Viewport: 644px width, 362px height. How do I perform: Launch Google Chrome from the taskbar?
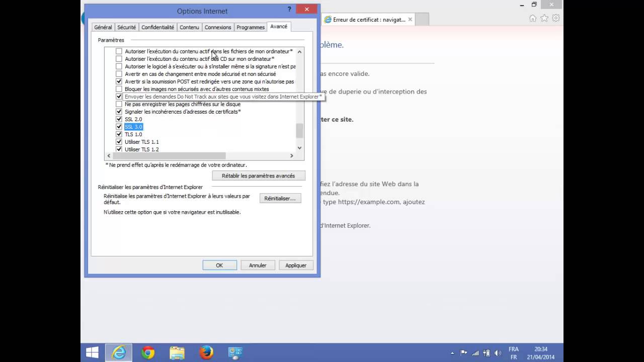click(148, 353)
